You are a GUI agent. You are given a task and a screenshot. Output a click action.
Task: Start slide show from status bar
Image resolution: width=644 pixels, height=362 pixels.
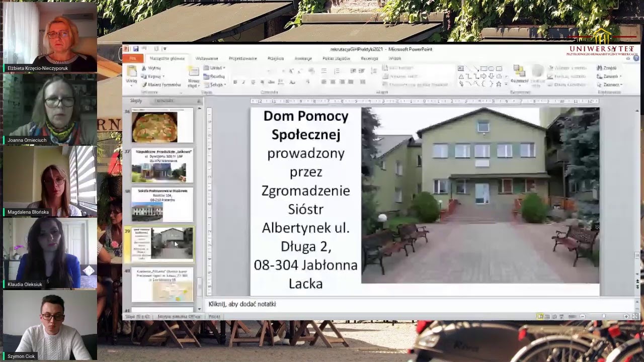pyautogui.click(x=561, y=316)
